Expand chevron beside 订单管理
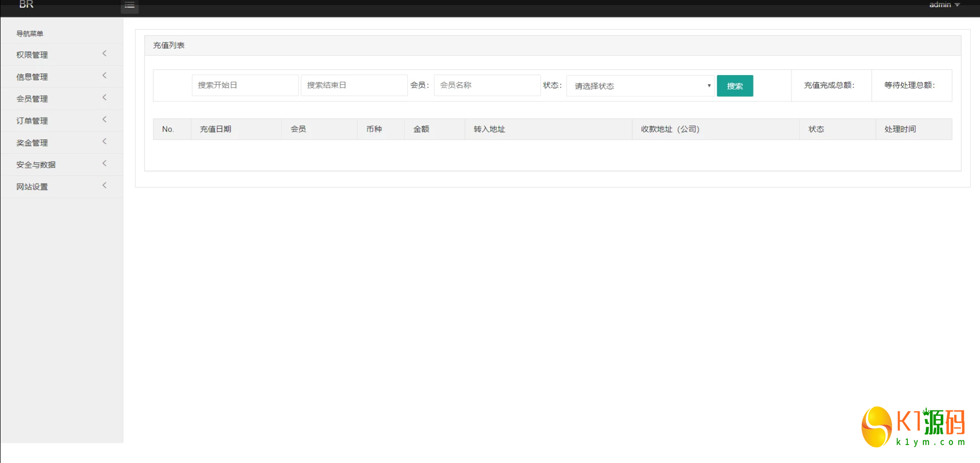980x463 pixels. tap(105, 119)
